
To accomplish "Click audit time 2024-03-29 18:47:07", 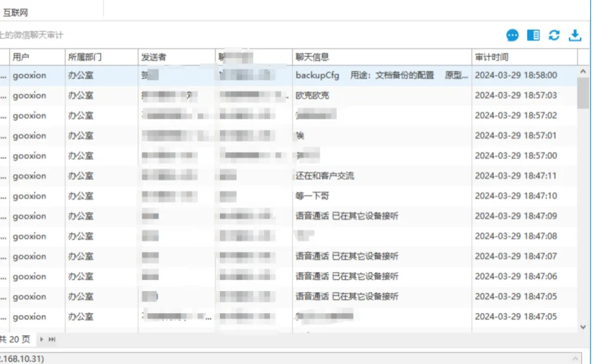I will tap(515, 256).
